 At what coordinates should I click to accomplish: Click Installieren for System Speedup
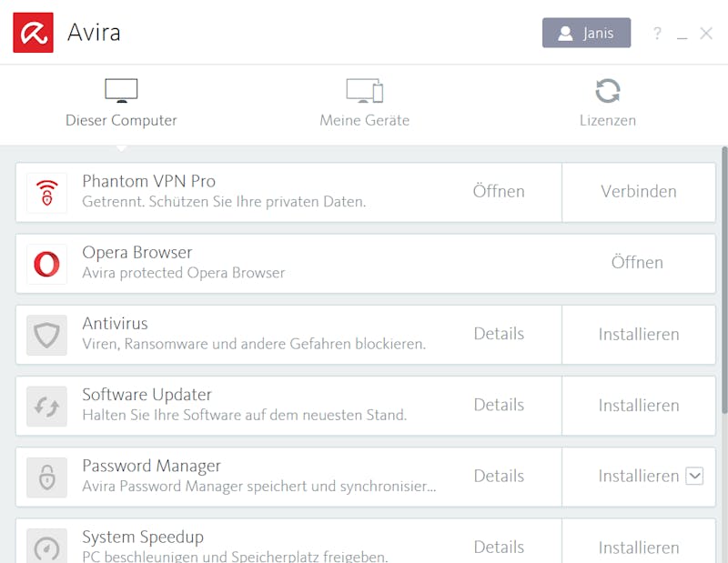point(639,548)
